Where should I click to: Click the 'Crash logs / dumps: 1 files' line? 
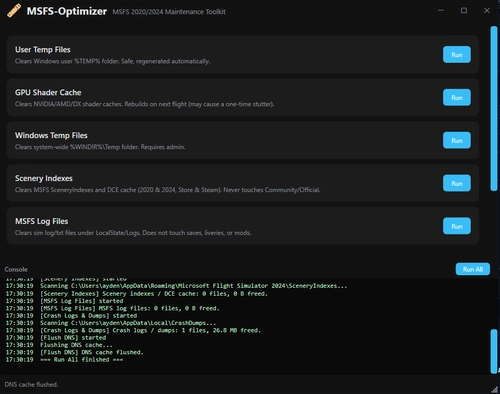tap(133, 330)
